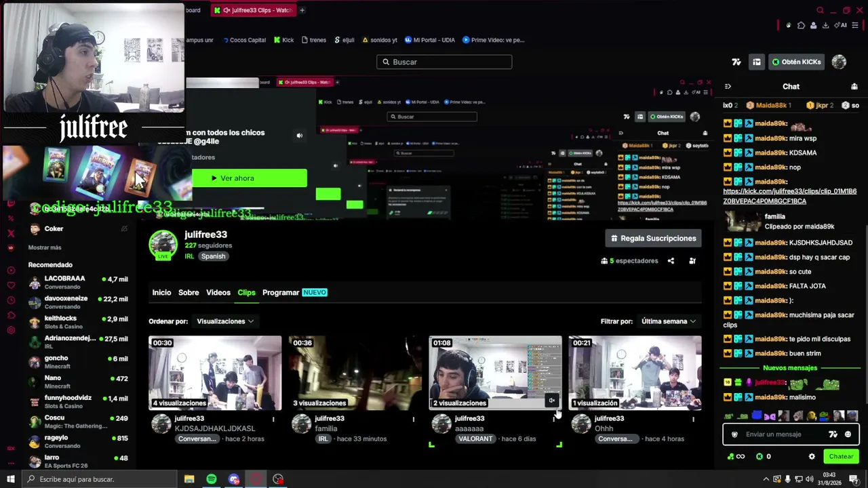Click the heart icon in left sidebar
Screen dimensions: 868x488
click(11, 285)
